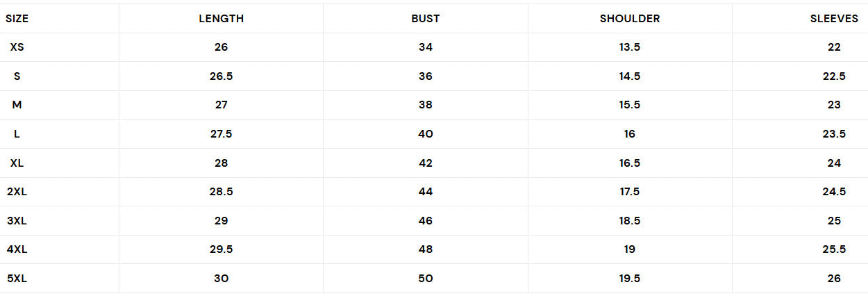This screenshot has width=868, height=296.
Task: Select the 4XL size row label
Action: click(17, 249)
